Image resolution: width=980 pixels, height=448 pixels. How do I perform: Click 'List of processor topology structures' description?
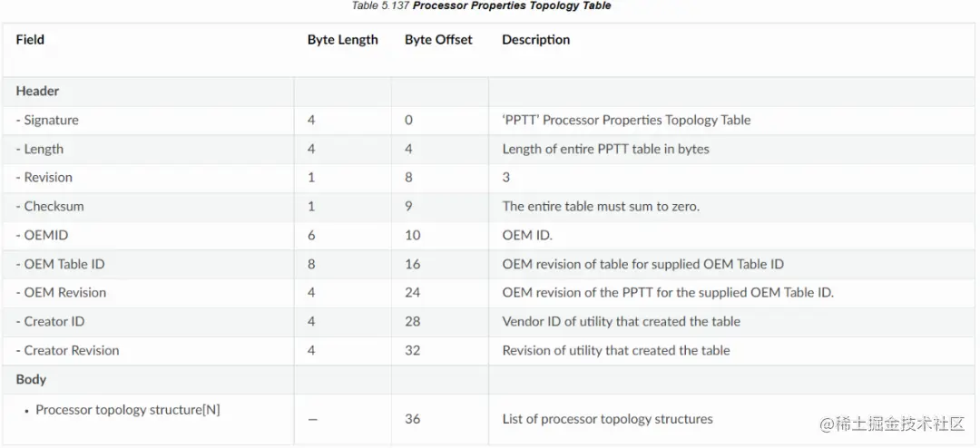click(x=607, y=419)
